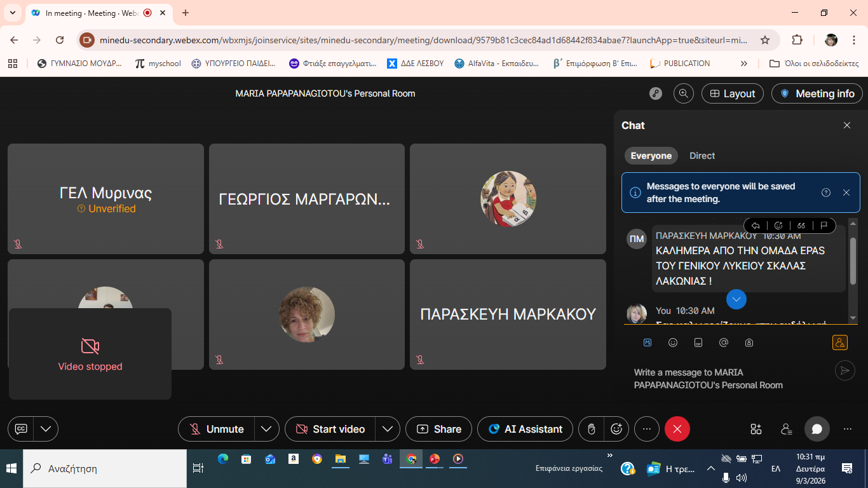Click the Share button

[438, 429]
